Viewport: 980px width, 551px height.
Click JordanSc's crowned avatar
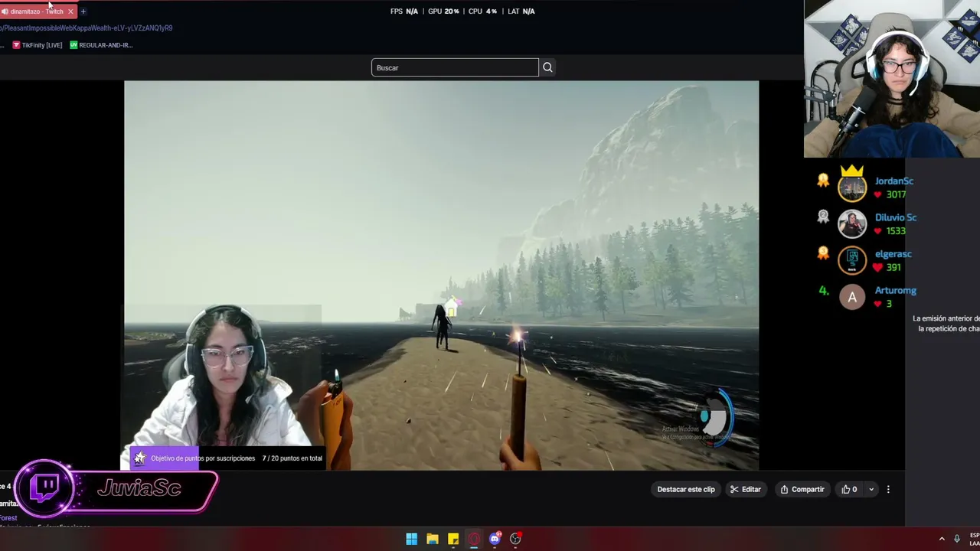coord(852,186)
